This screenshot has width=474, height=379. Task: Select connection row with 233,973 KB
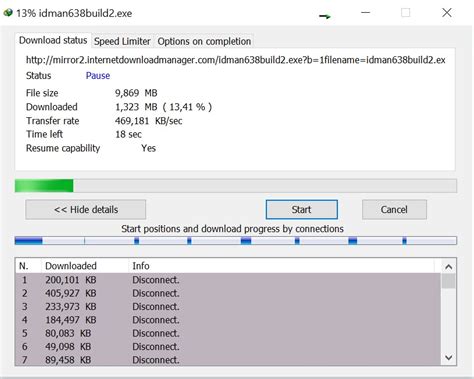(x=228, y=307)
